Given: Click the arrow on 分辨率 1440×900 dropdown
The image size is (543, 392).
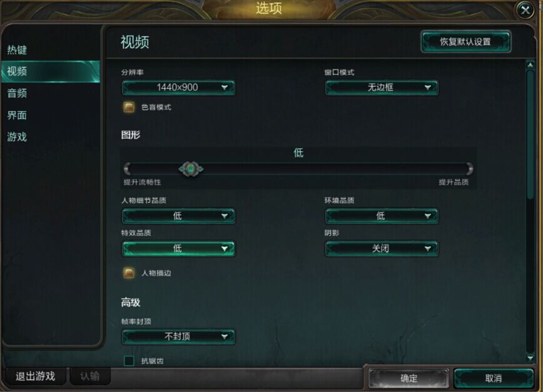Looking at the screenshot, I should (225, 88).
